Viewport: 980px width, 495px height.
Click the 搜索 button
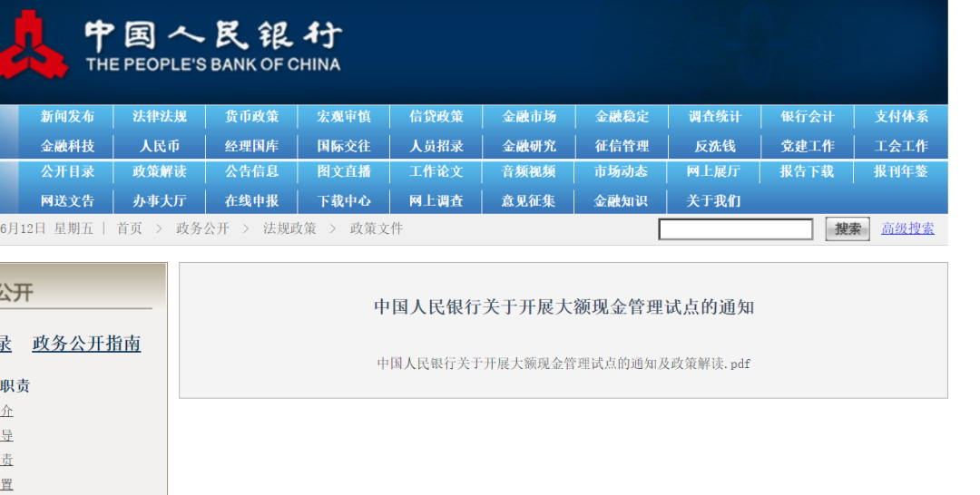coord(848,229)
